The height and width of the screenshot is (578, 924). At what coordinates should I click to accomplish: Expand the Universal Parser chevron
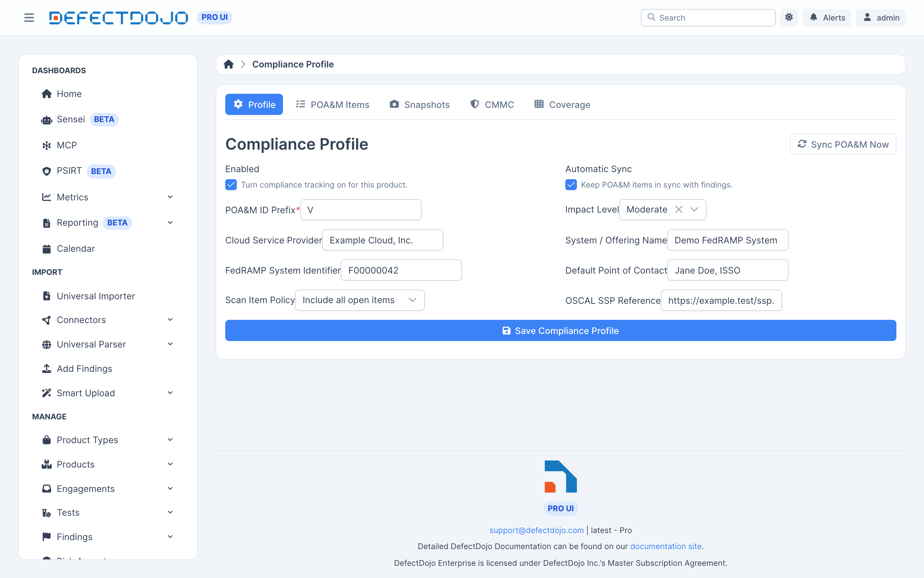click(x=170, y=344)
